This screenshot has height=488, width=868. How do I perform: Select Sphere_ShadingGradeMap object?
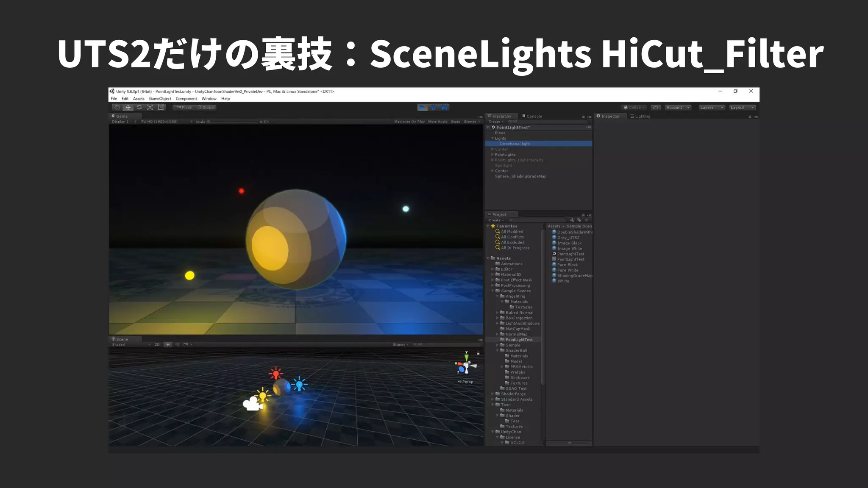520,176
